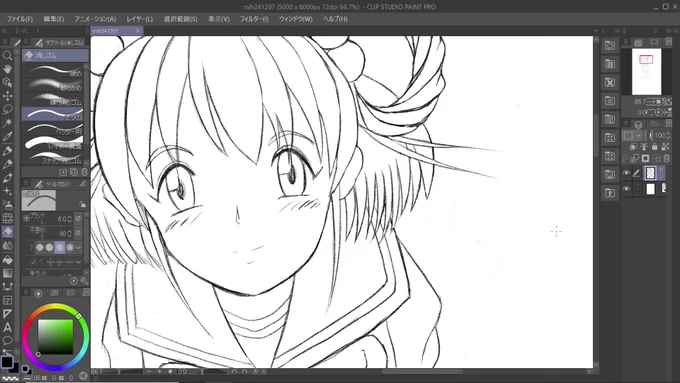Click the black main color swatch
This screenshot has width=680, height=383.
(7, 361)
